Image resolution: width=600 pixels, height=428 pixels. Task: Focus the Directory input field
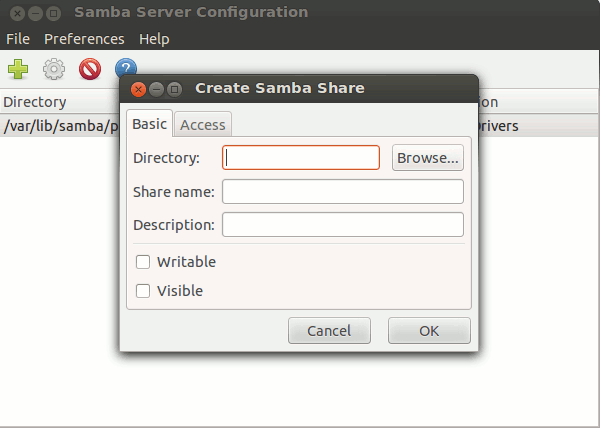[301, 158]
